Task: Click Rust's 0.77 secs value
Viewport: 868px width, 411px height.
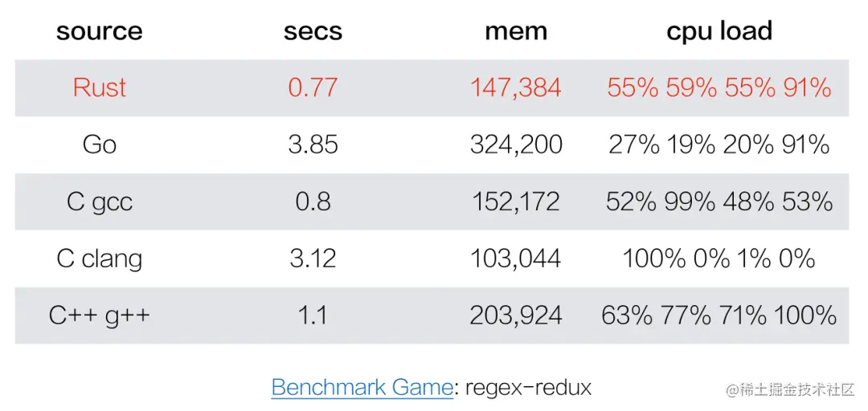Action: coord(313,87)
